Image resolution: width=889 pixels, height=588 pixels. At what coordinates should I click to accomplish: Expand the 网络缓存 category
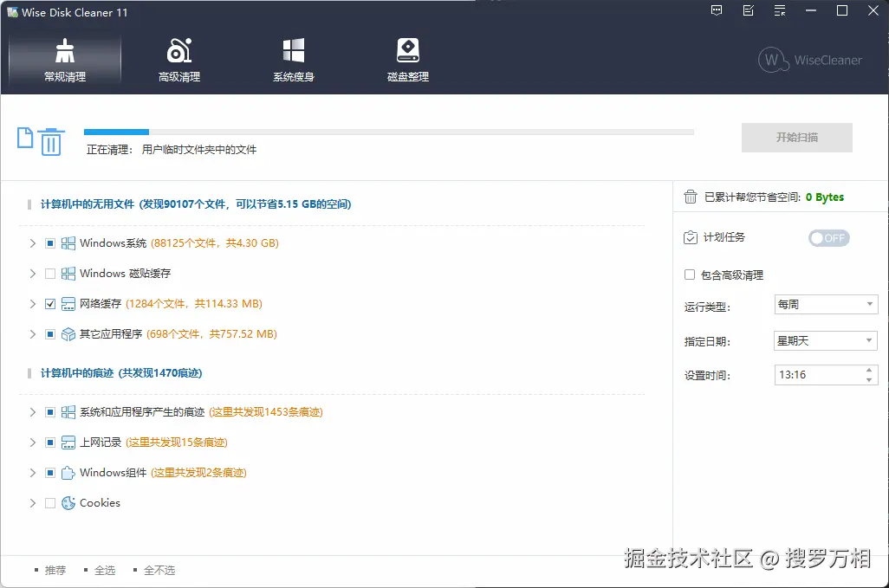coord(32,304)
